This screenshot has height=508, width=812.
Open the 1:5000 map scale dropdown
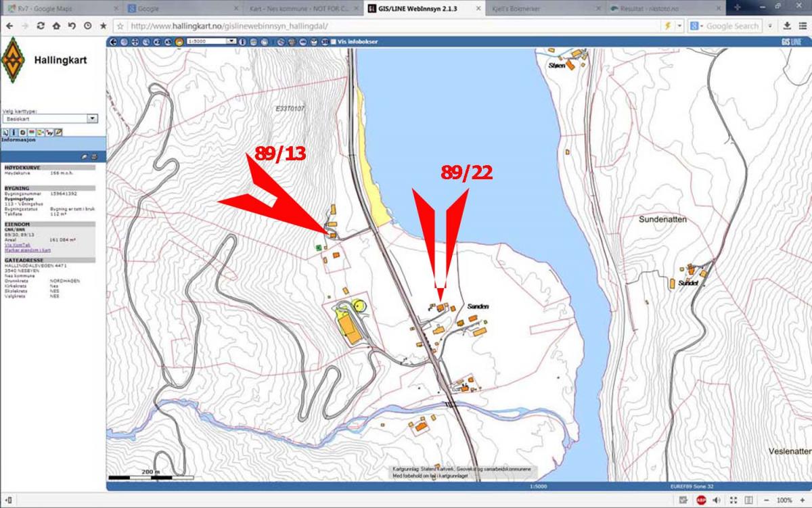[231, 41]
